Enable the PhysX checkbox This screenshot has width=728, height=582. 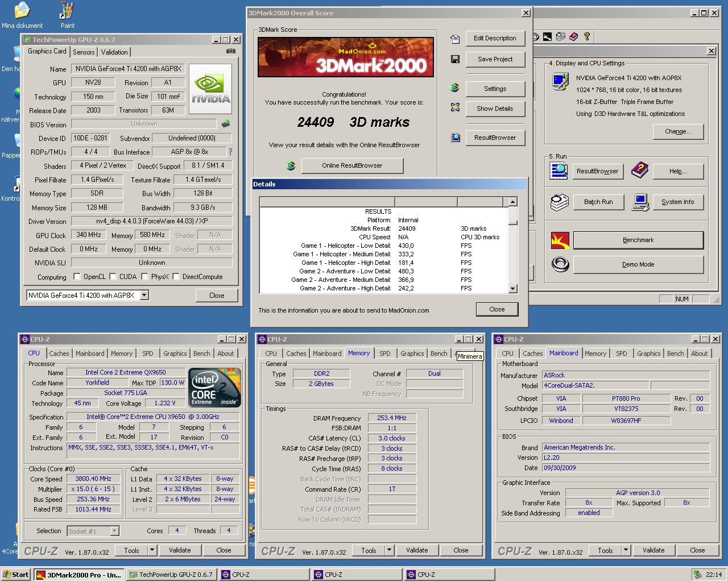145,277
